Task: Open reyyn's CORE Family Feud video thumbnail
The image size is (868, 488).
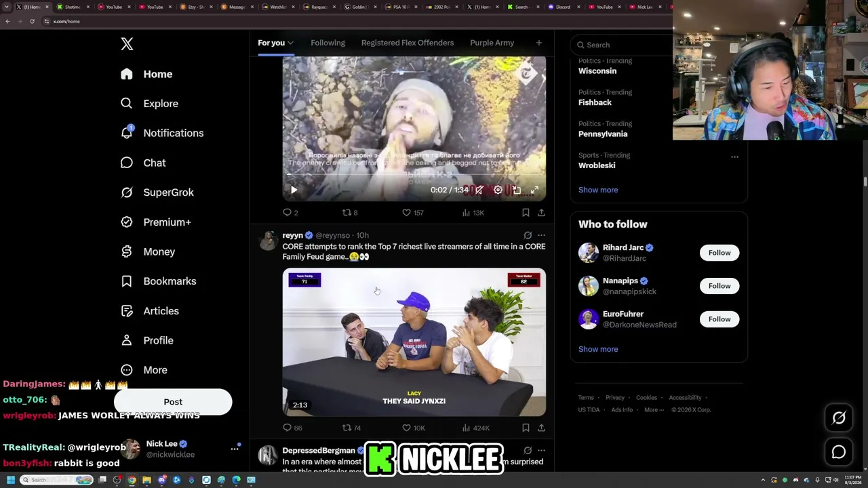Action: pos(414,342)
